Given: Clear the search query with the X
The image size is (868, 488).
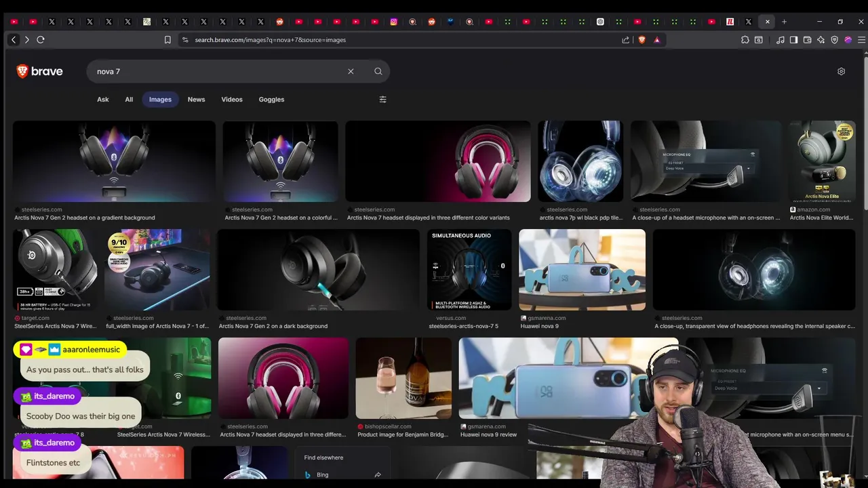Looking at the screenshot, I should point(351,71).
